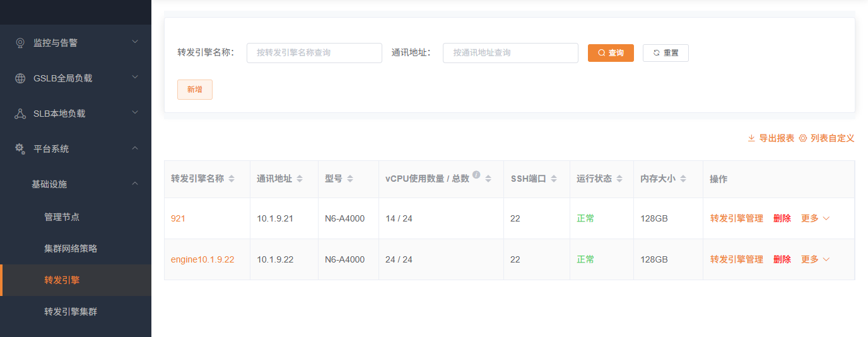Focus the 转发引擎名称 search input field
This screenshot has height=337, width=868.
[314, 53]
